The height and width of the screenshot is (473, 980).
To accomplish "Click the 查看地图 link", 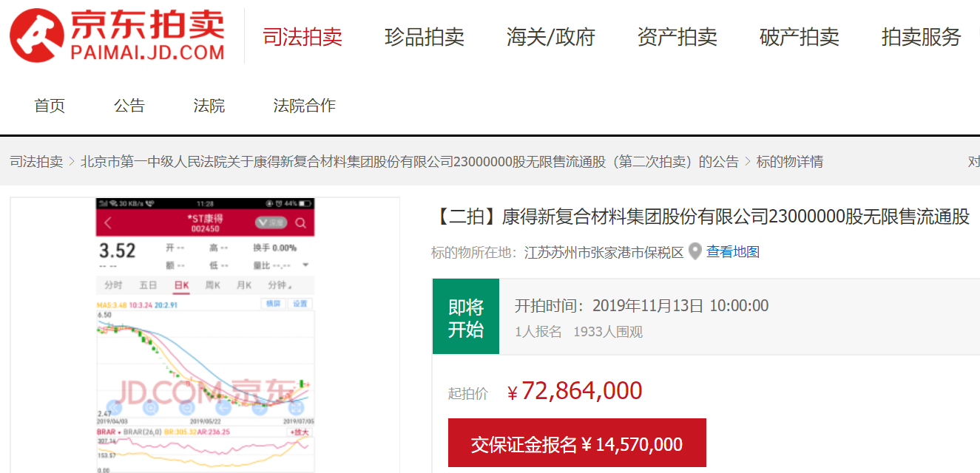I will point(733,252).
